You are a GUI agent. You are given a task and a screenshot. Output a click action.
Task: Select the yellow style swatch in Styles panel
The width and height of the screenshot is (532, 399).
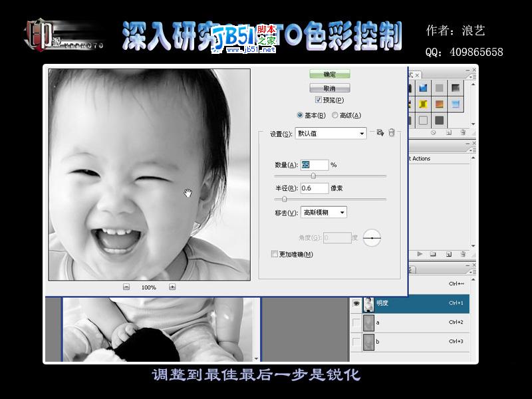click(x=423, y=104)
